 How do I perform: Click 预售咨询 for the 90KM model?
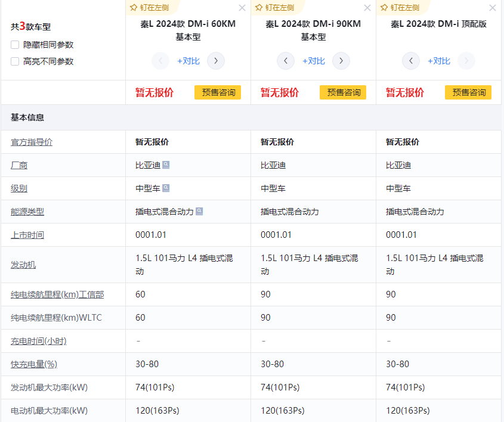tap(343, 92)
